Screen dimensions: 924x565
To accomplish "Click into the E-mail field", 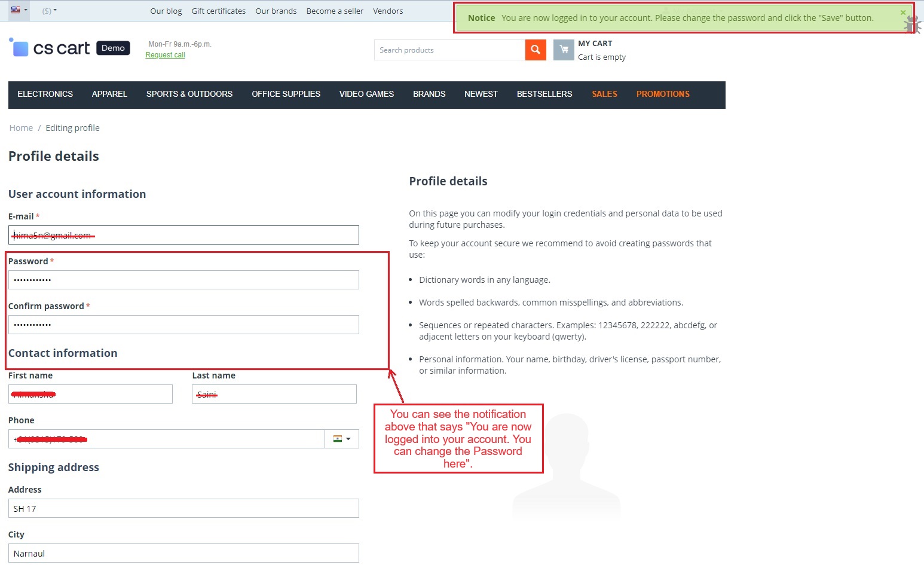I will [183, 235].
